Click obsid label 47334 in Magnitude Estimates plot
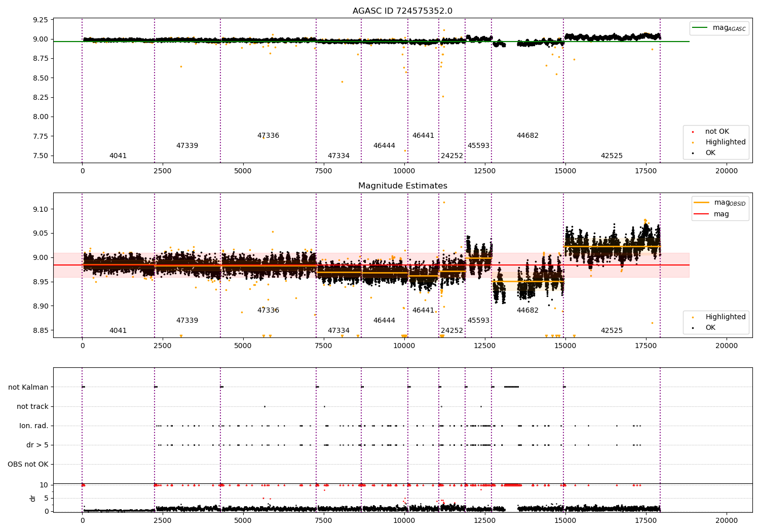Image resolution: width=760 pixels, height=532 pixels. (338, 331)
